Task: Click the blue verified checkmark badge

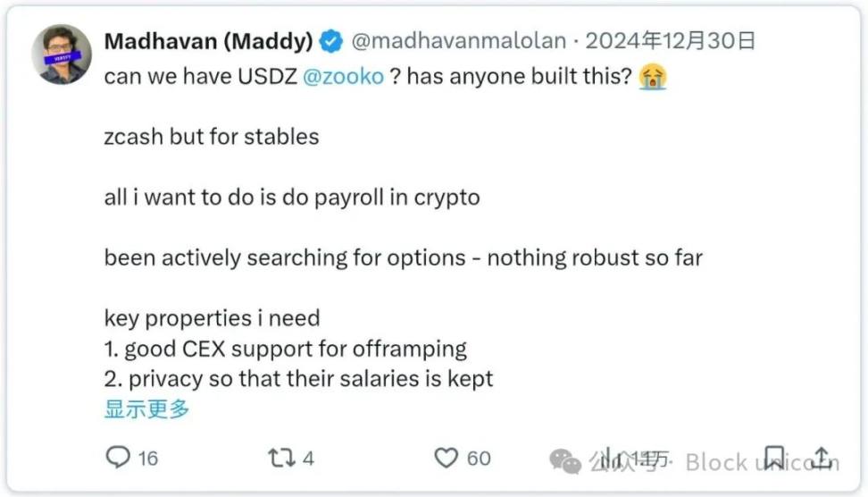Action: click(332, 41)
